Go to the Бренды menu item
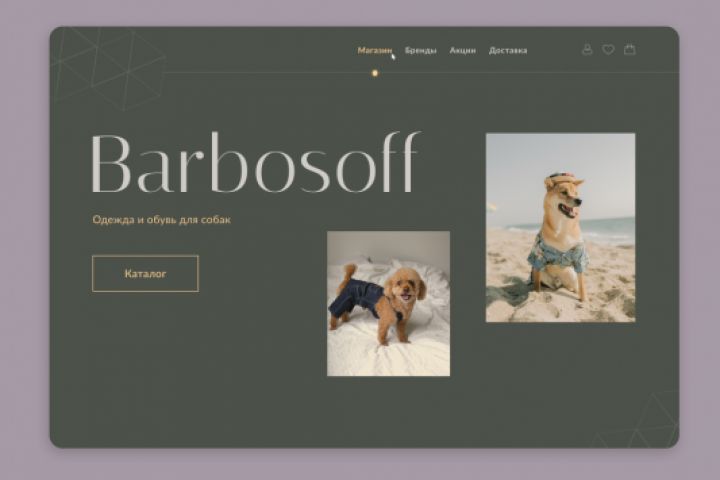Viewport: 720px width, 480px height. (421, 51)
